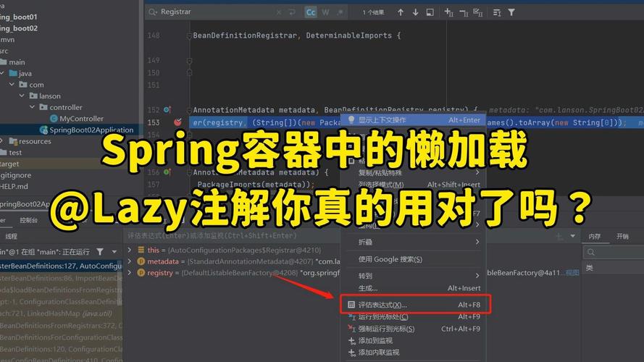The image size is (644, 362).
Task: Collapse the controller package
Action: [x=32, y=106]
